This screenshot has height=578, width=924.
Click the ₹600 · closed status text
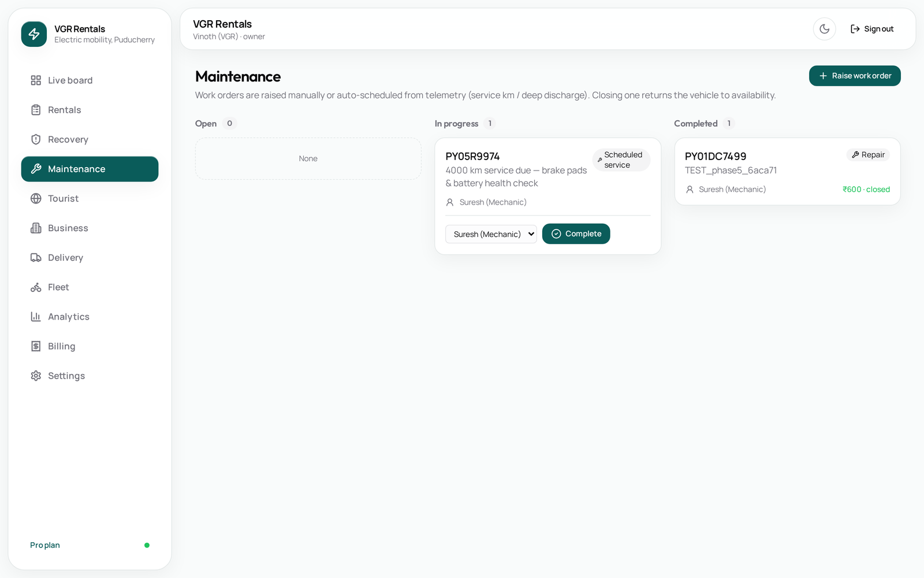(866, 190)
